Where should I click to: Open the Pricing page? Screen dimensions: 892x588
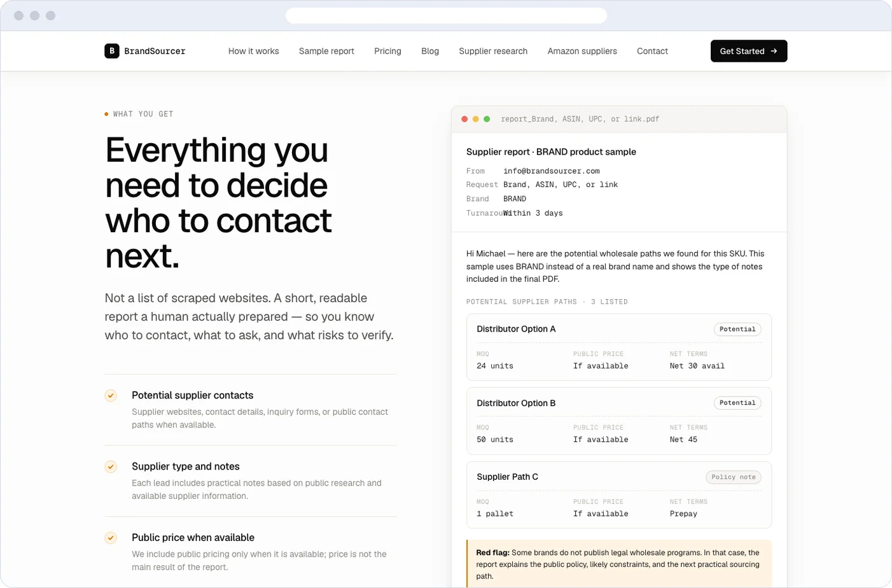(x=387, y=51)
